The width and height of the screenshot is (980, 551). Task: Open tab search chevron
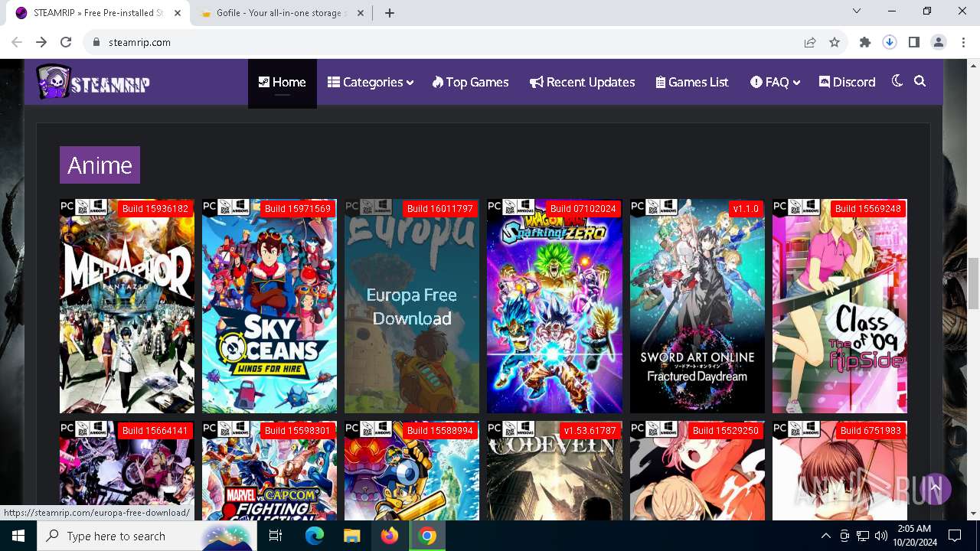coord(857,11)
